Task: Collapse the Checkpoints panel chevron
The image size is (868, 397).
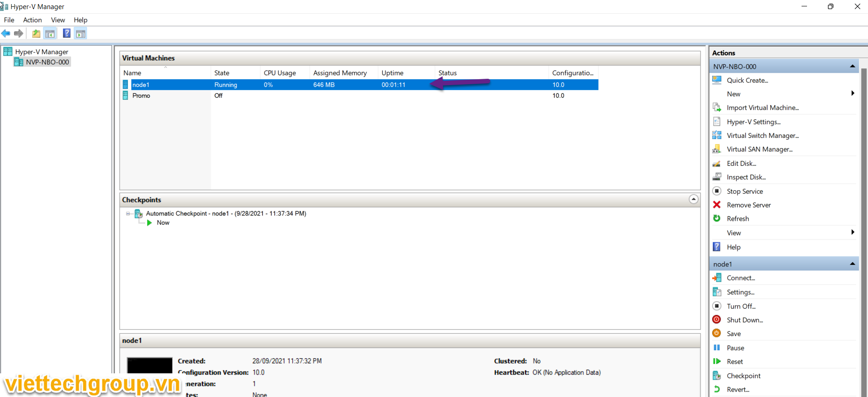Action: [x=693, y=199]
